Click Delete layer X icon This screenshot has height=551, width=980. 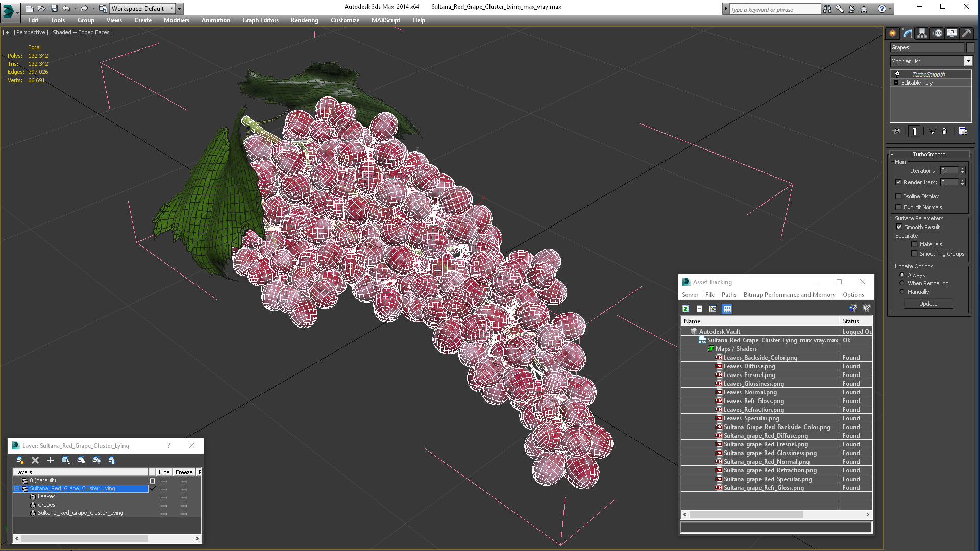pyautogui.click(x=35, y=460)
